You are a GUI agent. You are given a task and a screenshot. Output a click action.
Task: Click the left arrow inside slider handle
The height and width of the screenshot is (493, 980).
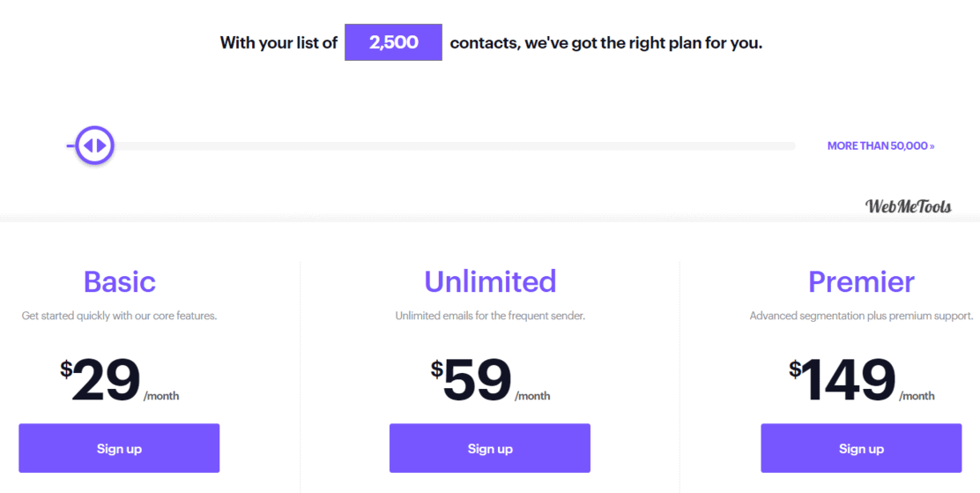tap(88, 146)
